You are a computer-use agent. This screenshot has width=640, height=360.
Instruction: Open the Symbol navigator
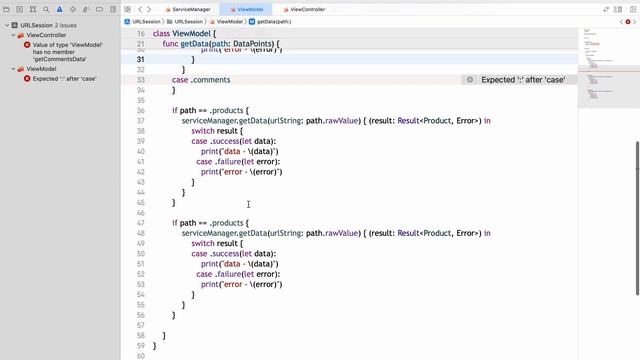point(33,9)
